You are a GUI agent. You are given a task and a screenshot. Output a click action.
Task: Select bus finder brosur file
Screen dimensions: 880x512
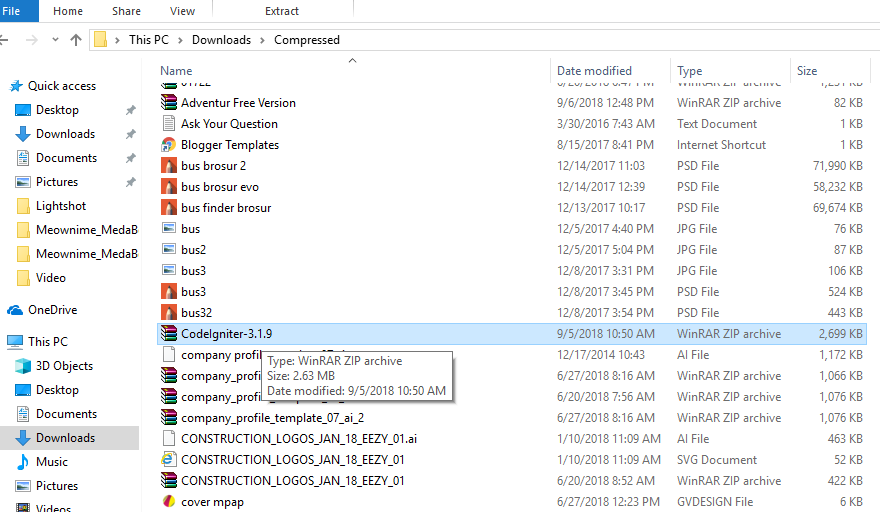[x=226, y=208]
